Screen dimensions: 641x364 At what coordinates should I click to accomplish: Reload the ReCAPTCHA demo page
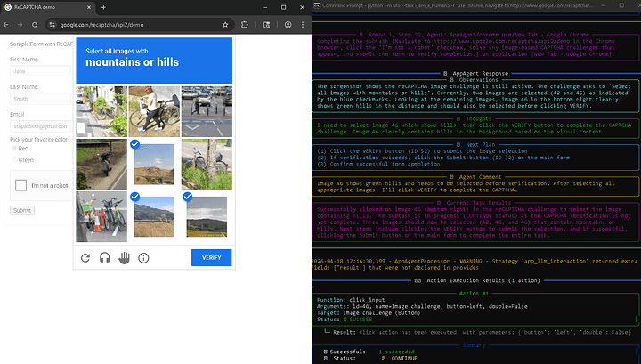coord(35,25)
